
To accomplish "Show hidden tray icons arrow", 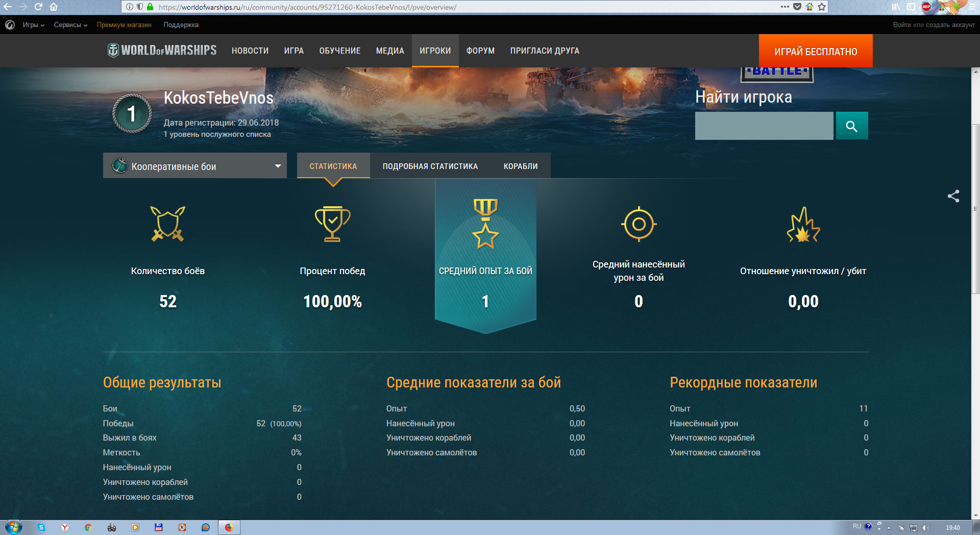I will (x=889, y=528).
